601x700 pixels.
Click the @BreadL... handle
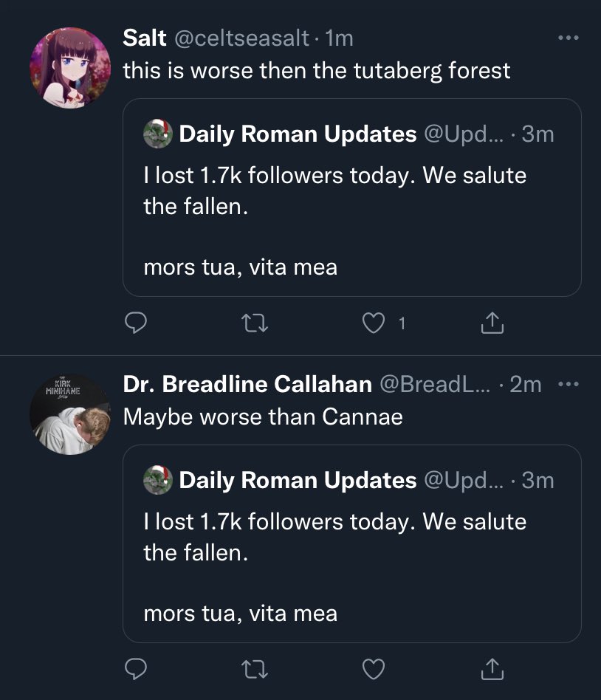[x=434, y=384]
